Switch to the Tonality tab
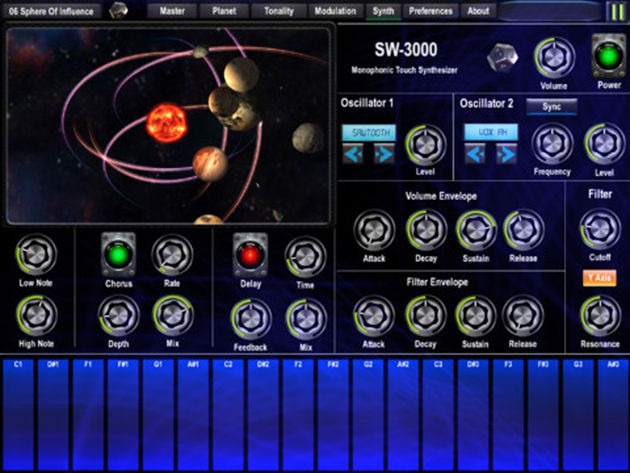Image resolution: width=630 pixels, height=473 pixels. (x=279, y=11)
